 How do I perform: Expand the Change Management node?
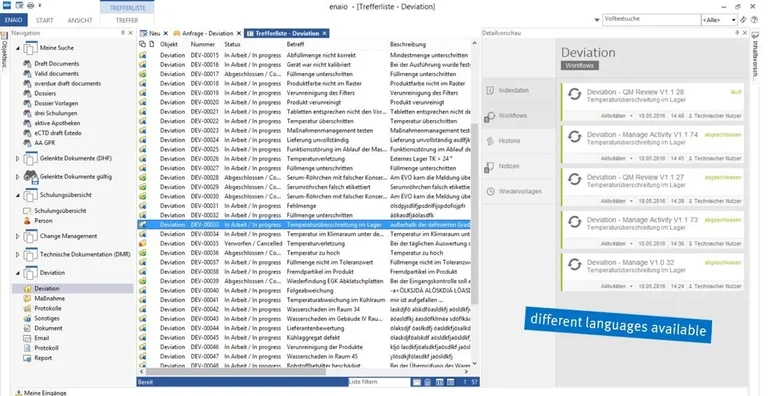[x=18, y=236]
